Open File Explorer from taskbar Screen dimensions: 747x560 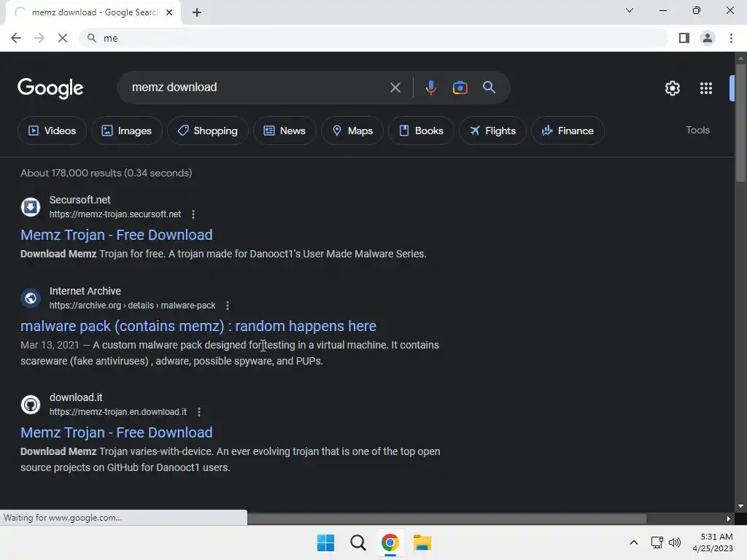[422, 542]
